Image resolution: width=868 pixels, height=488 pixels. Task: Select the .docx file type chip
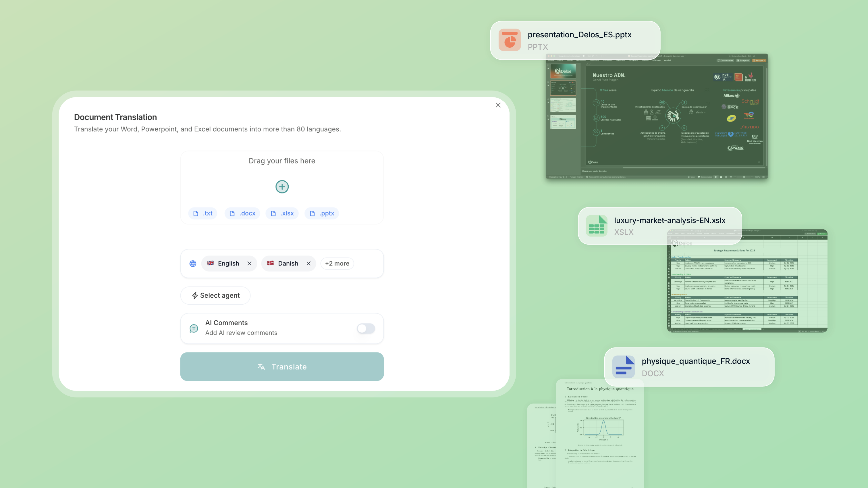pyautogui.click(x=242, y=213)
